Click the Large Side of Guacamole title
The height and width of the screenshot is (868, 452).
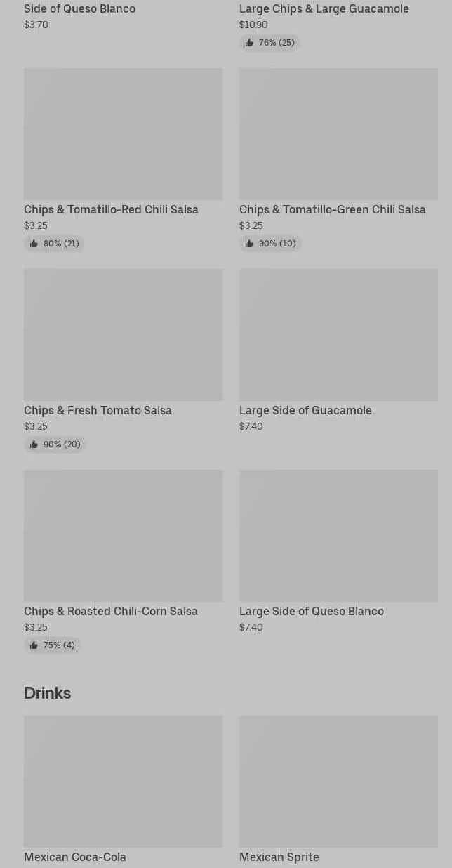pos(305,411)
